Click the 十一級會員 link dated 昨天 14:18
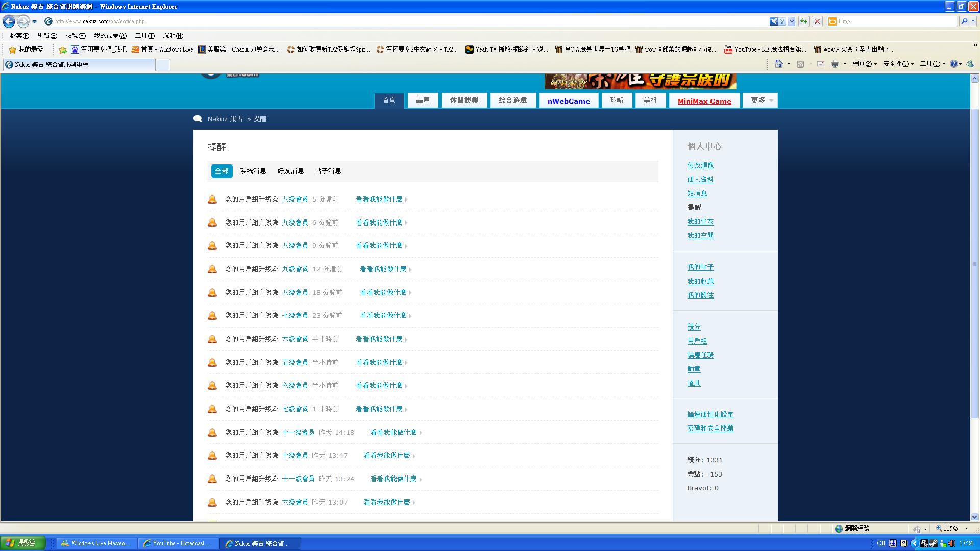 (x=298, y=432)
